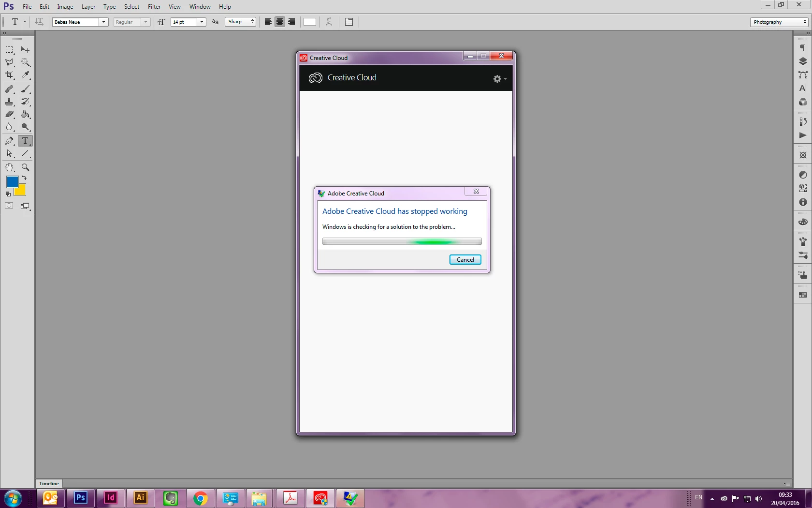This screenshot has width=812, height=508.
Task: Create warped text button
Action: point(329,22)
